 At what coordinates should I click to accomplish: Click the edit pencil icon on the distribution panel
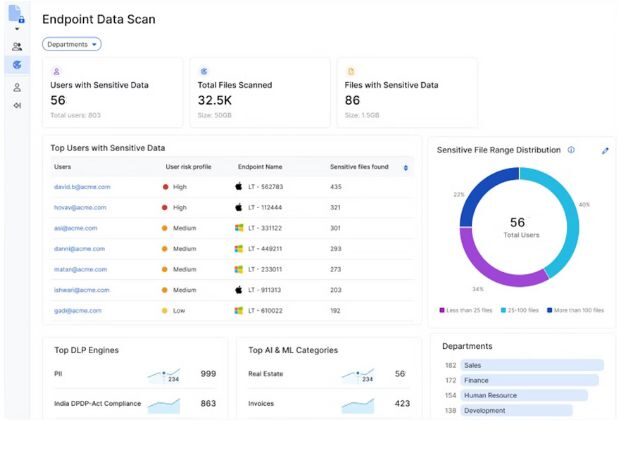pos(605,150)
